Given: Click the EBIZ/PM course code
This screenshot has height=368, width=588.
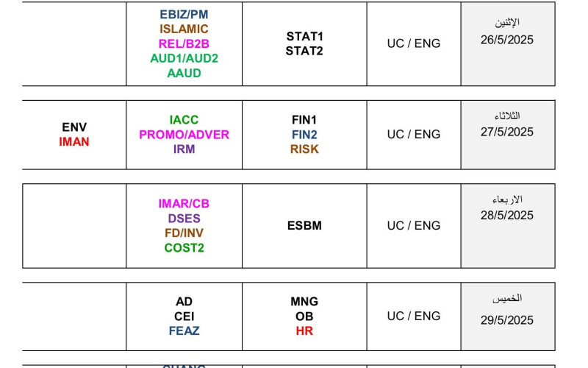Looking at the screenshot, I should [184, 14].
